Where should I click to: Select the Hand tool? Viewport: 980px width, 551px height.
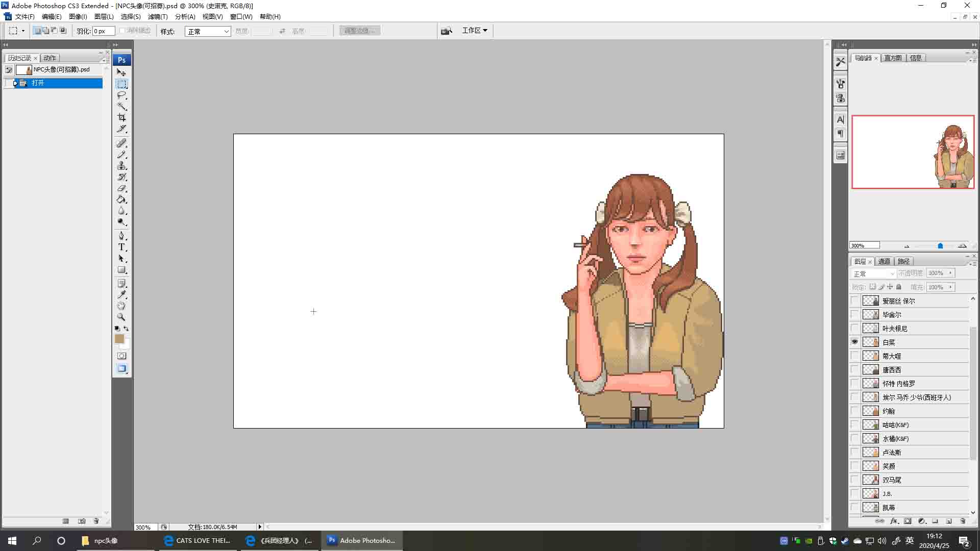point(121,306)
